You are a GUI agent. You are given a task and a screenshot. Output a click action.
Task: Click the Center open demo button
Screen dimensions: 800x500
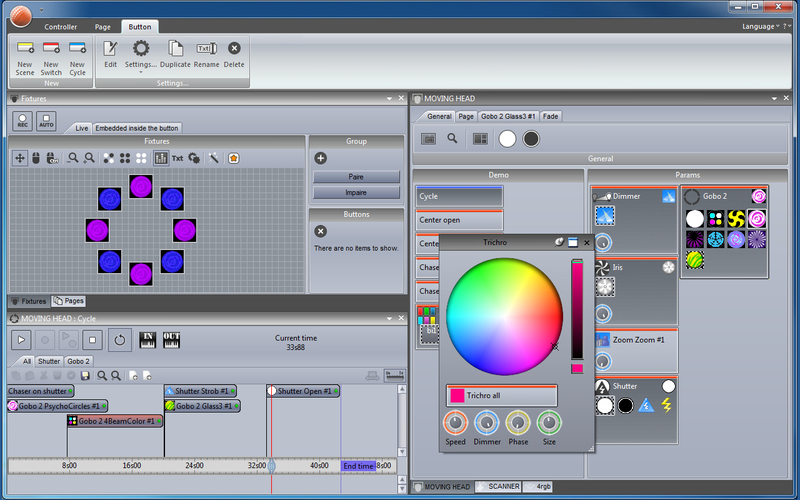[459, 220]
